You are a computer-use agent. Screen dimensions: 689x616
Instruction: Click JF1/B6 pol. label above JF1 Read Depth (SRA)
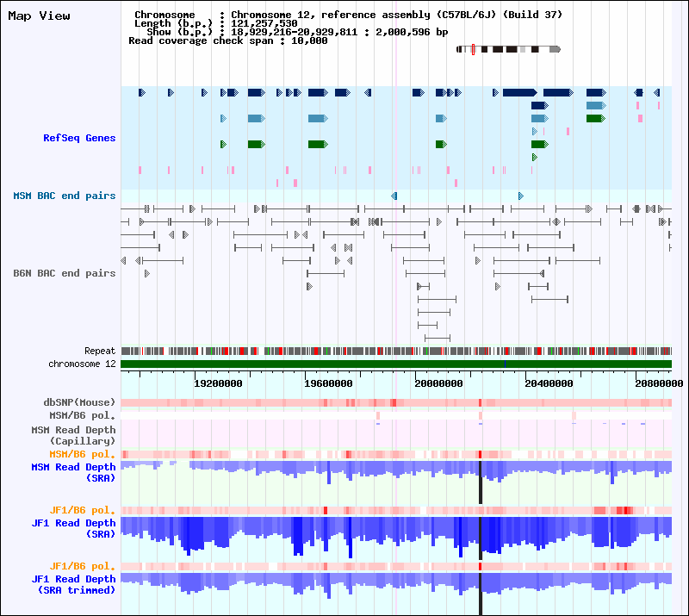click(x=82, y=510)
